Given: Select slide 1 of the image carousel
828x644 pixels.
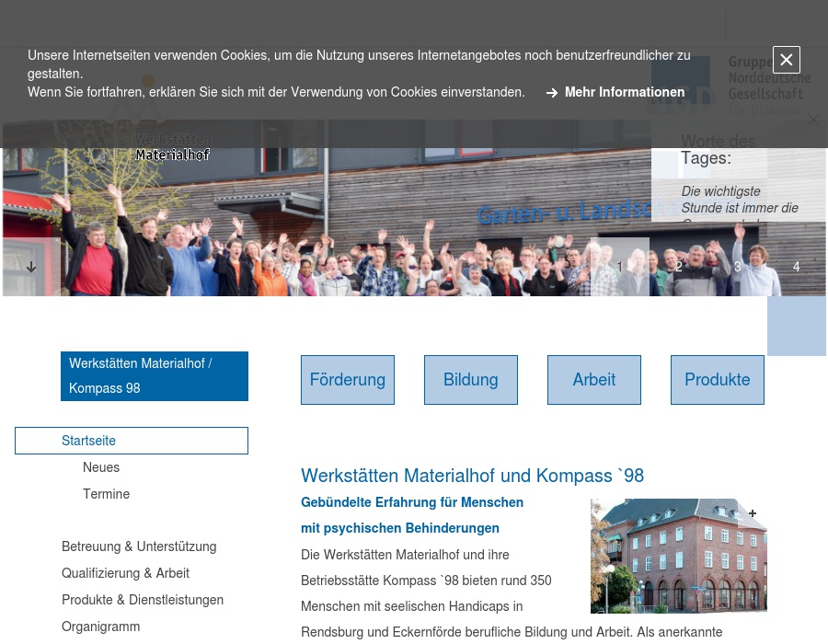Looking at the screenshot, I should point(620,266).
